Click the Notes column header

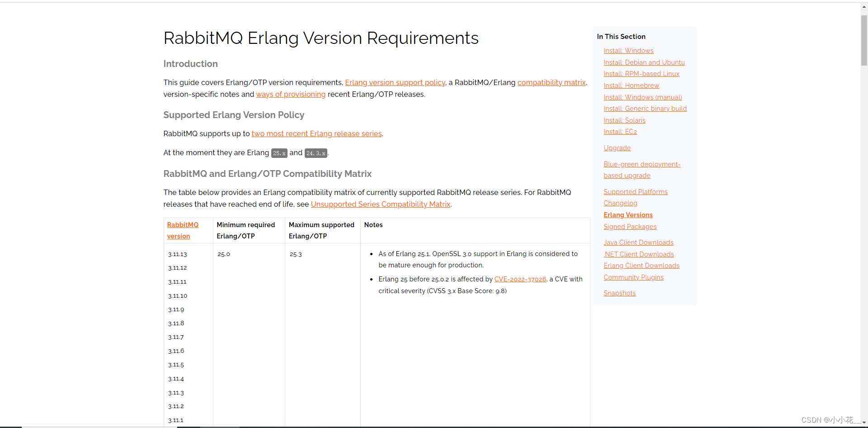click(x=373, y=225)
